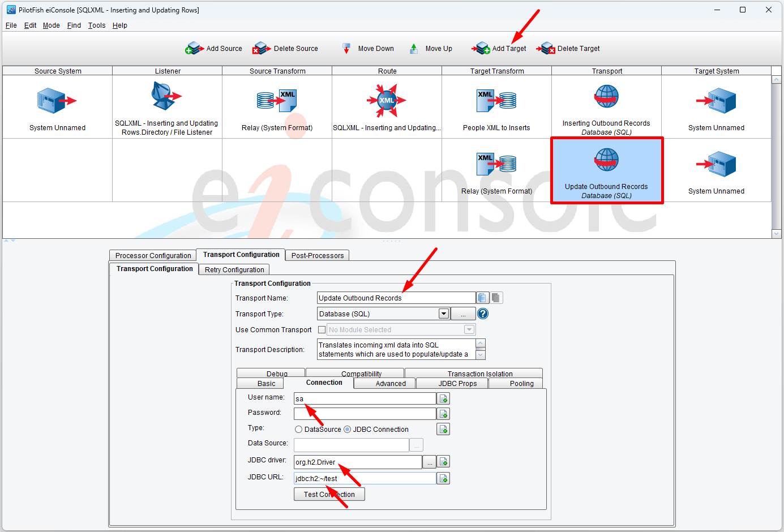Open the Debug tab
784x532 pixels.
tap(271, 373)
